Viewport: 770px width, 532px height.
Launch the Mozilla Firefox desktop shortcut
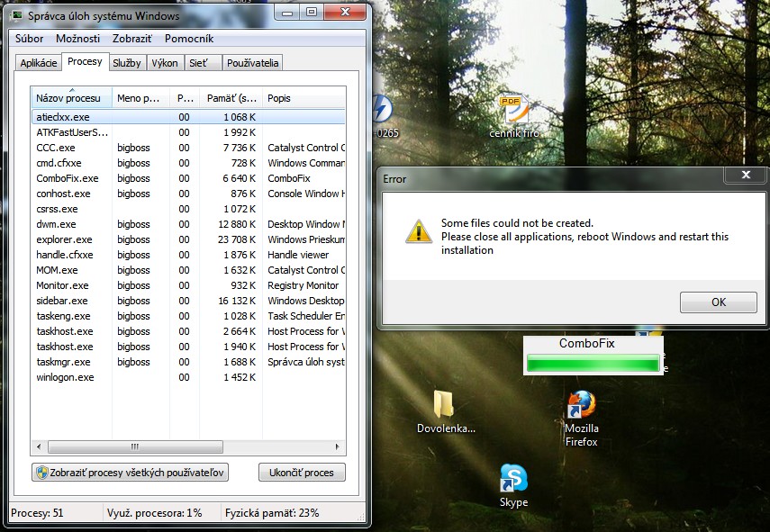click(x=582, y=419)
